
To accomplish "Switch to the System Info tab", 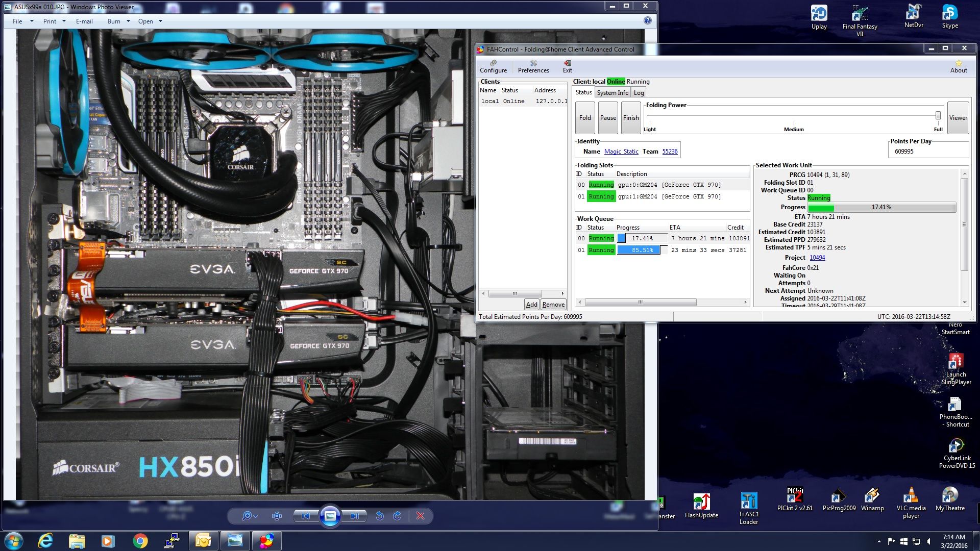I will tap(612, 93).
